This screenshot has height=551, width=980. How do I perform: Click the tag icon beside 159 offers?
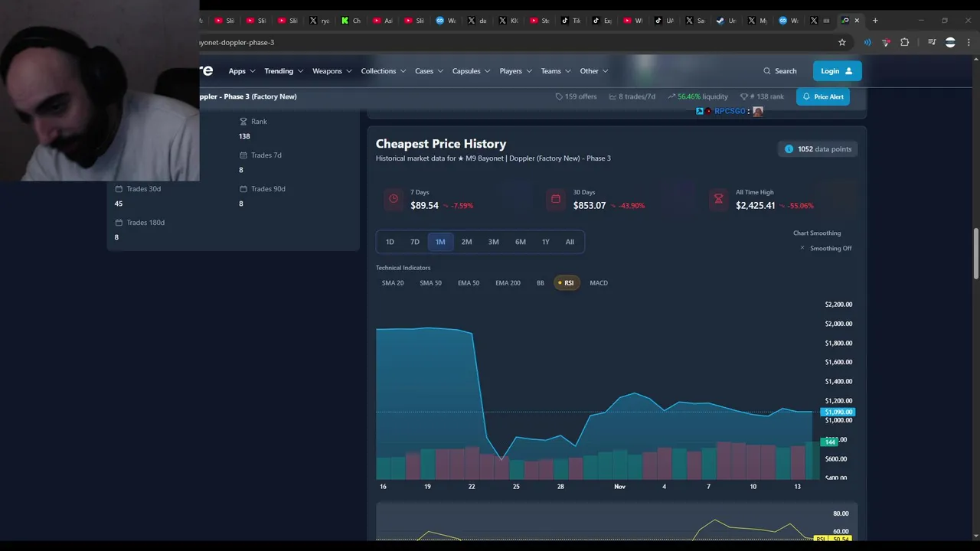[559, 96]
